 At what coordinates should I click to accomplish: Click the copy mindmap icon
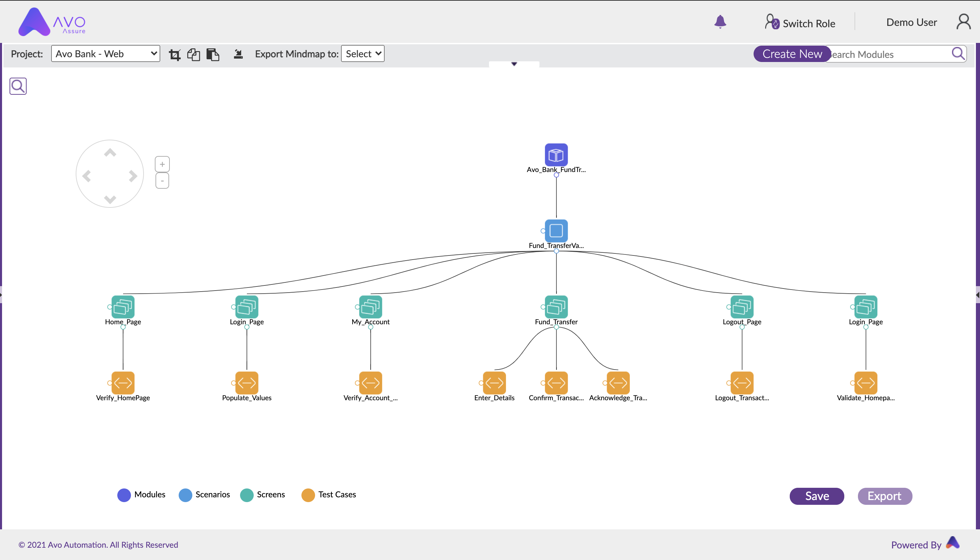(194, 55)
